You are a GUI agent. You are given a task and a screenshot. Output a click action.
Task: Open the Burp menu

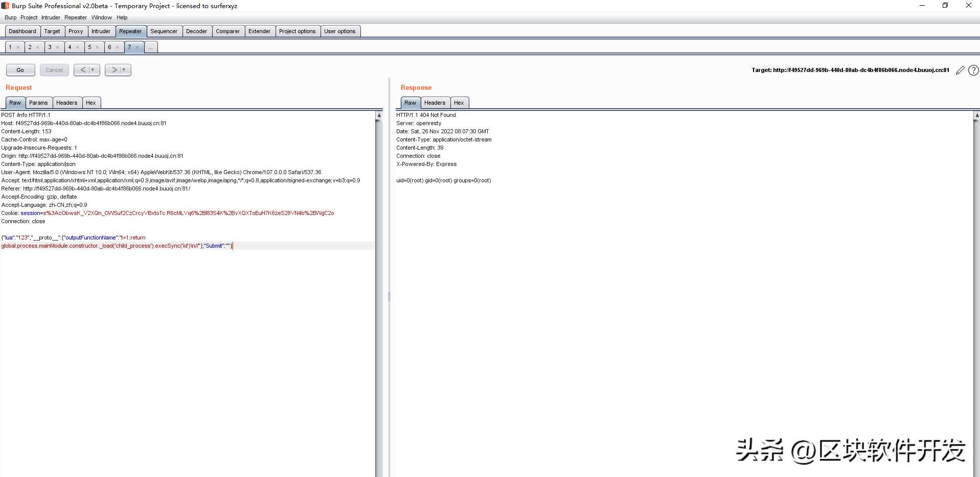point(10,17)
